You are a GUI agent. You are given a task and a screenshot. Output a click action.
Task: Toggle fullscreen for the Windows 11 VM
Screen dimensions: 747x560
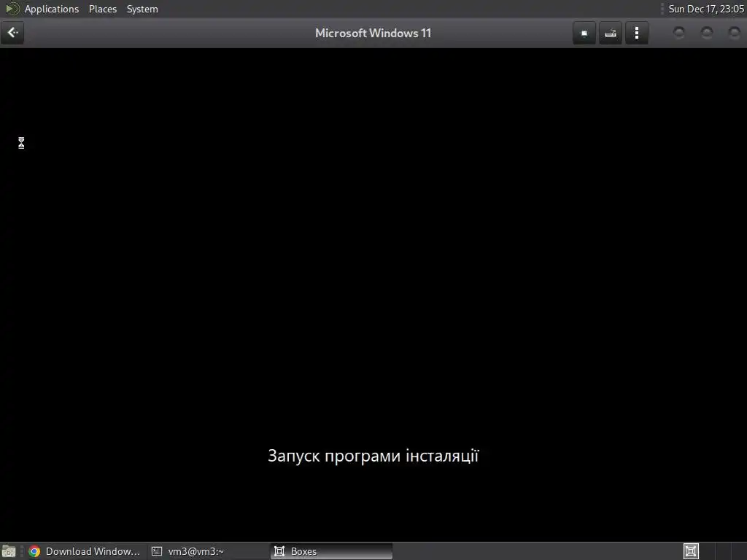(x=584, y=33)
